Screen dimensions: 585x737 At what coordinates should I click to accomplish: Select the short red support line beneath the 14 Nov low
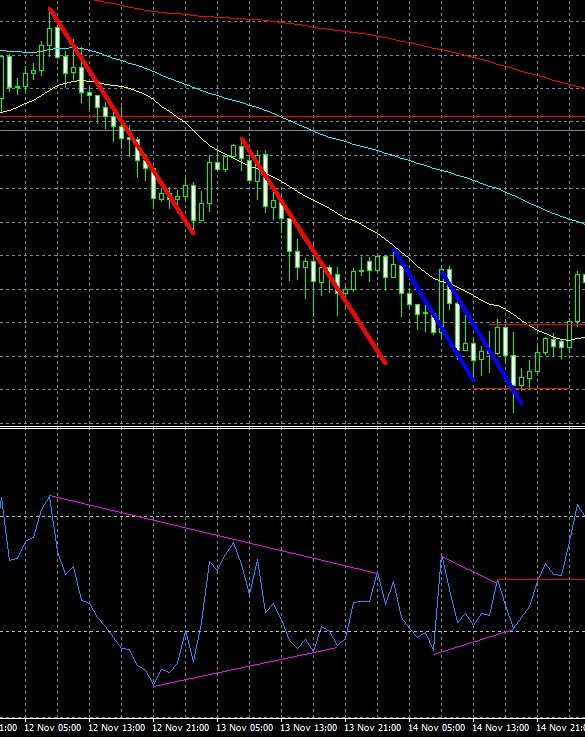pos(521,389)
